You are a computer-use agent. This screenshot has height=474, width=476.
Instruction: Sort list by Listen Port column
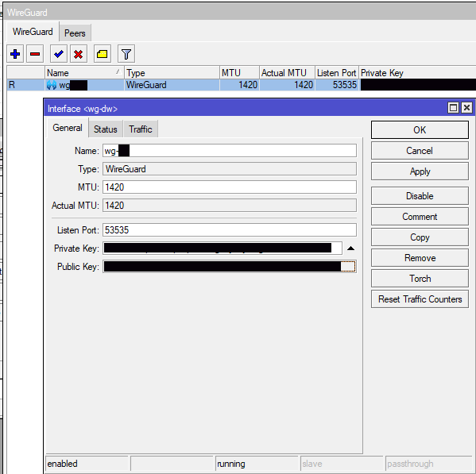(337, 73)
